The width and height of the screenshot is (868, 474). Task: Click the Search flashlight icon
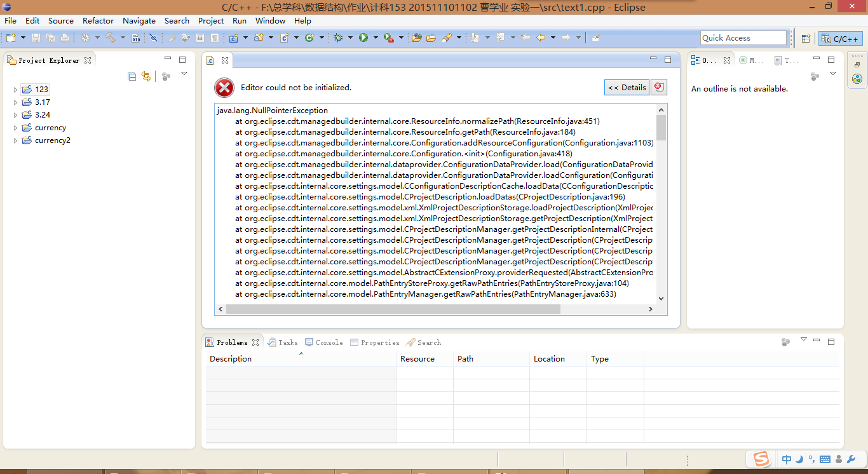(x=447, y=38)
